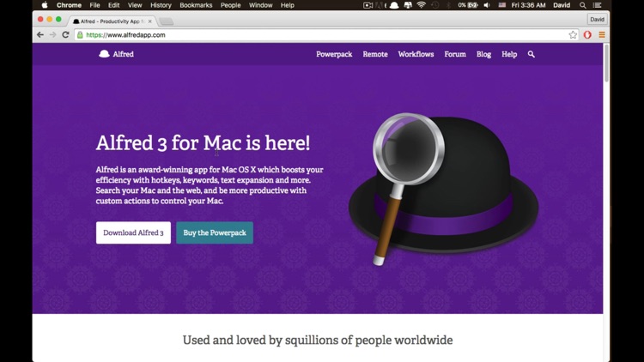Go back with the browser back arrow

[39, 35]
